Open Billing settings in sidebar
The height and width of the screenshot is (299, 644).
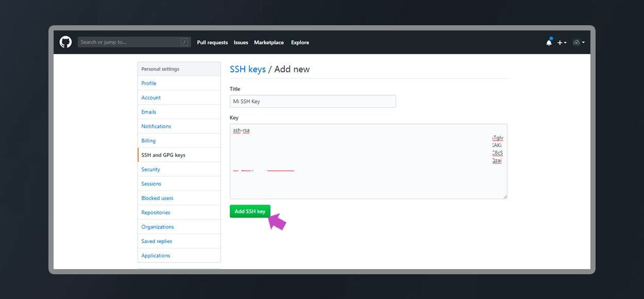coord(179,141)
